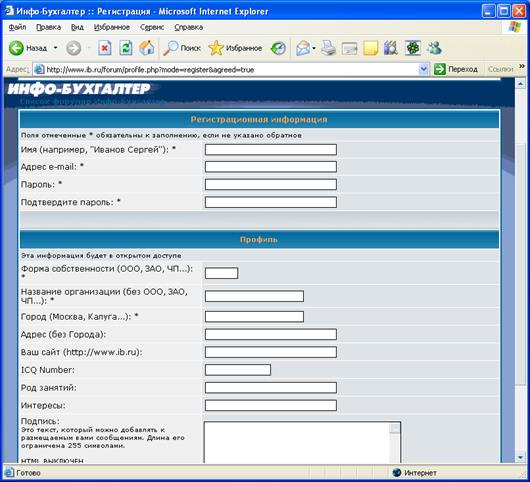Open the Избранное star favorites button
The width and height of the screenshot is (530, 482).
235,48
